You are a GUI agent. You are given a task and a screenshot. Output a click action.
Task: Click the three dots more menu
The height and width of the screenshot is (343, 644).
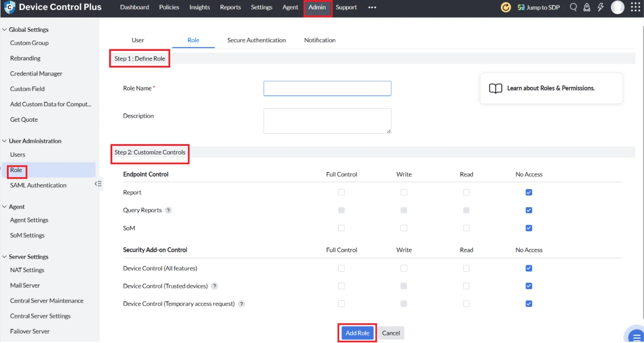(372, 8)
